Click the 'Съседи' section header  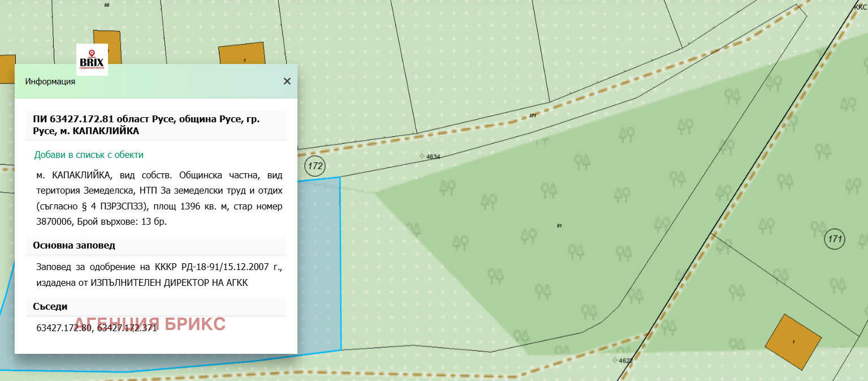tap(50, 307)
